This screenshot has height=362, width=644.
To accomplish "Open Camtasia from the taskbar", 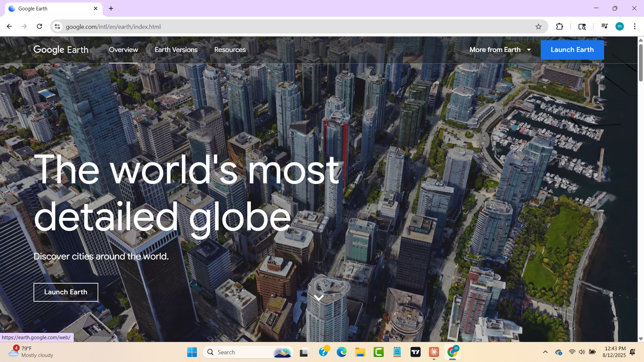I will (378, 352).
